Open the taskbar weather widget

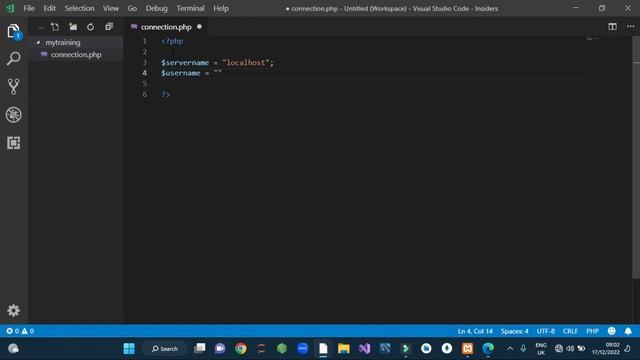point(13,349)
